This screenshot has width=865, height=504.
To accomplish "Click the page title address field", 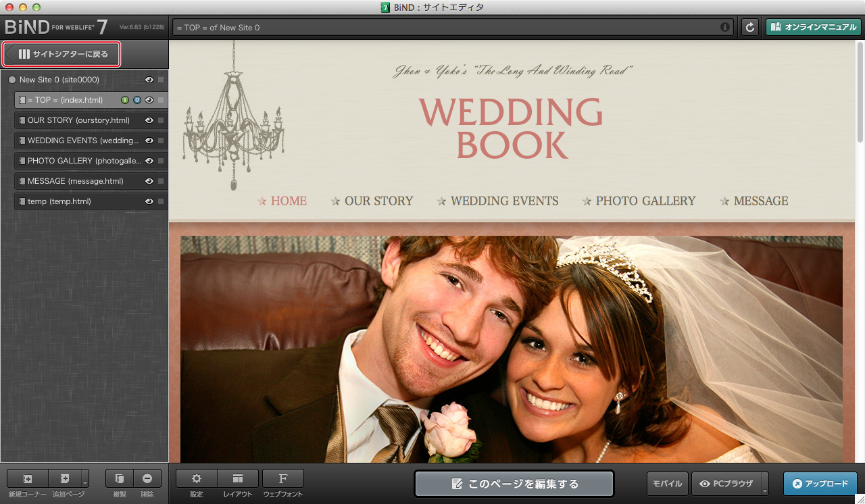I will point(453,27).
